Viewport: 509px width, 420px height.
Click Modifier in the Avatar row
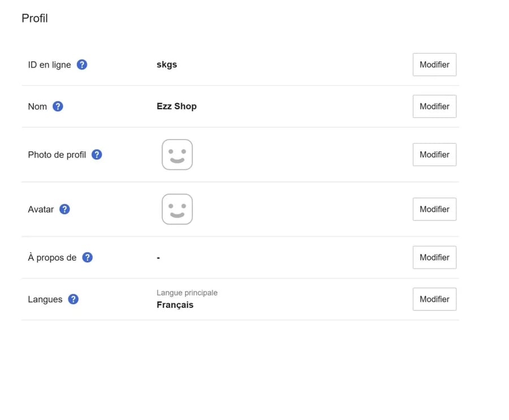point(434,209)
